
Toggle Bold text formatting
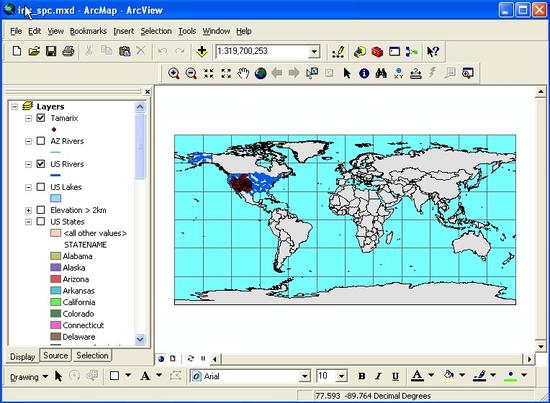362,376
